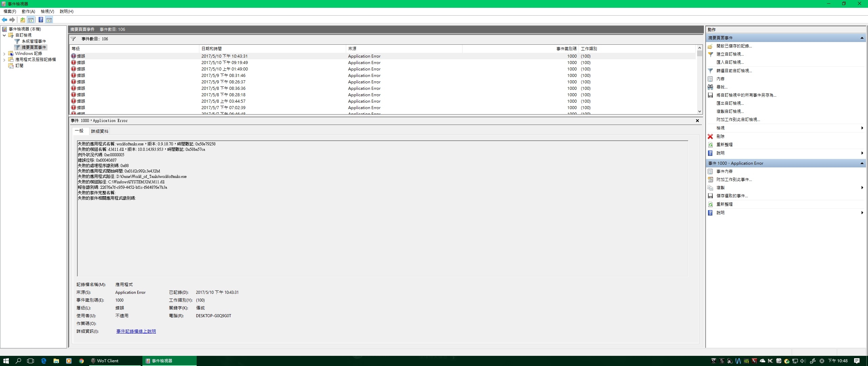Viewport: 868px width, 366px height.
Task: Click the 複製 copy icon in event actions
Action: click(710, 188)
